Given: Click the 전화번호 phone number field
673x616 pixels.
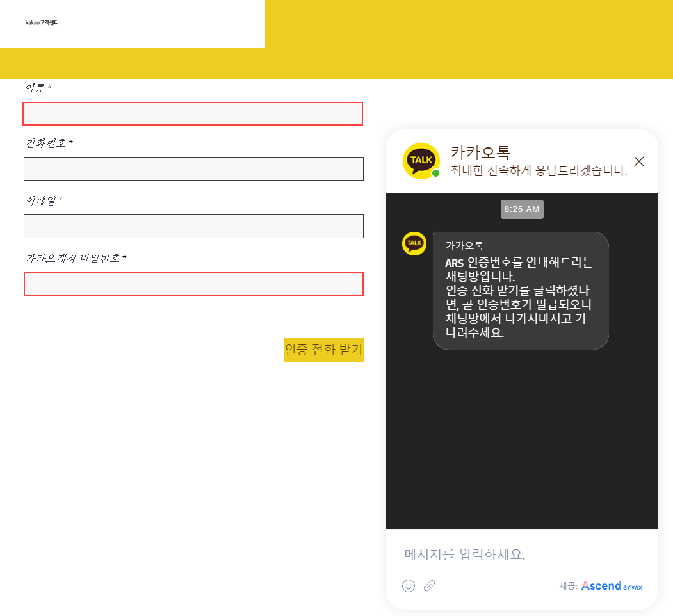Looking at the screenshot, I should tap(193, 168).
